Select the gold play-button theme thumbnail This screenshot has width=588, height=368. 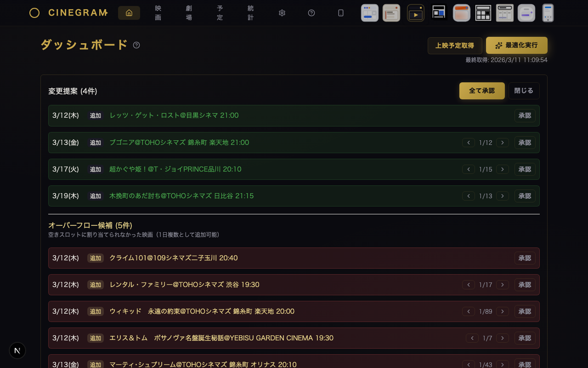click(x=415, y=13)
